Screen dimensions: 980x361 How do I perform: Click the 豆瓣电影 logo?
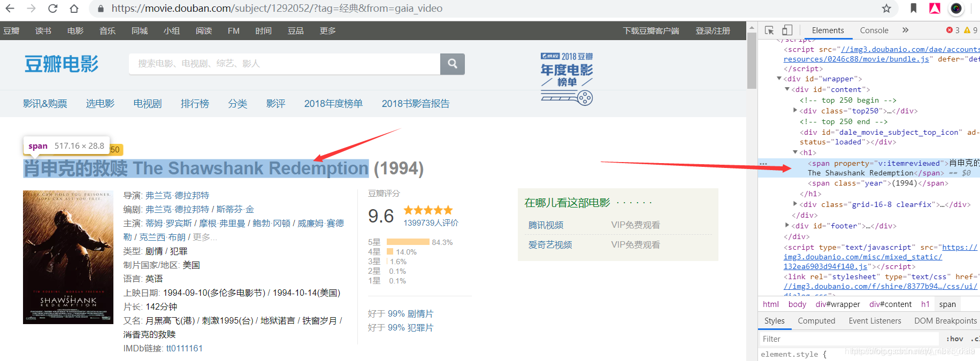tap(62, 64)
